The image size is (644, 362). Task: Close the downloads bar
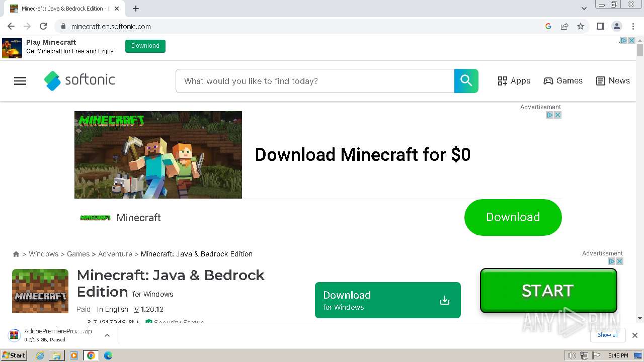[635, 335]
